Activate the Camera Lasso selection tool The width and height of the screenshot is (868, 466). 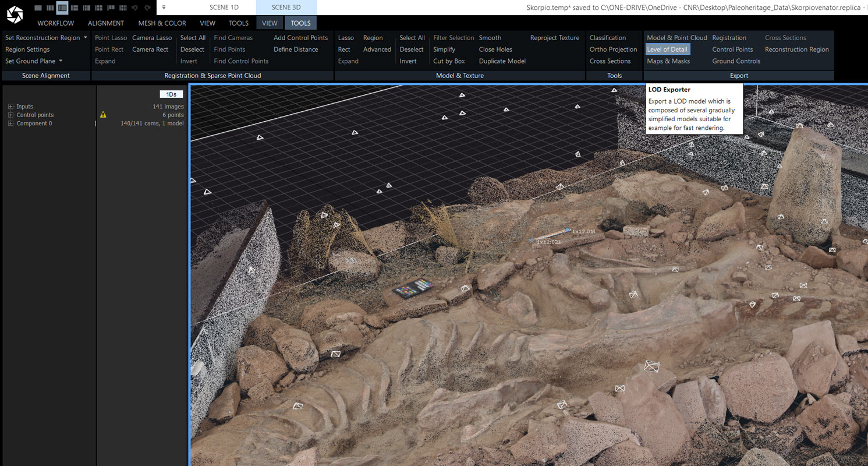tap(152, 38)
